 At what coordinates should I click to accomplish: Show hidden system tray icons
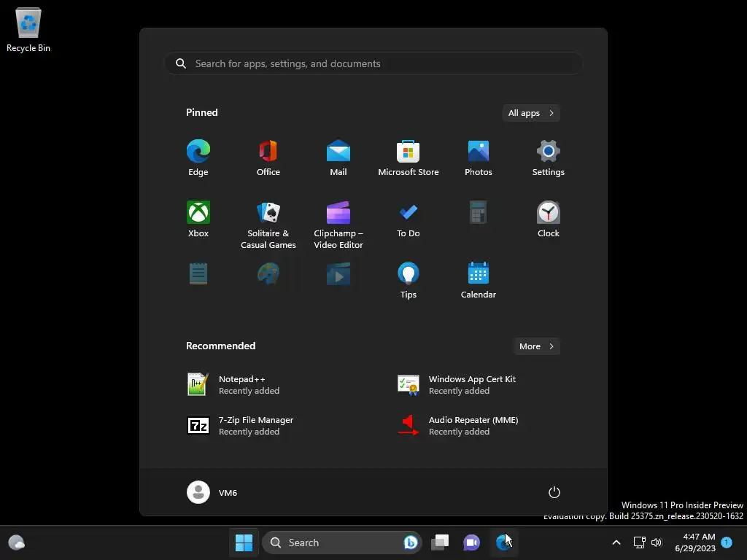click(616, 542)
